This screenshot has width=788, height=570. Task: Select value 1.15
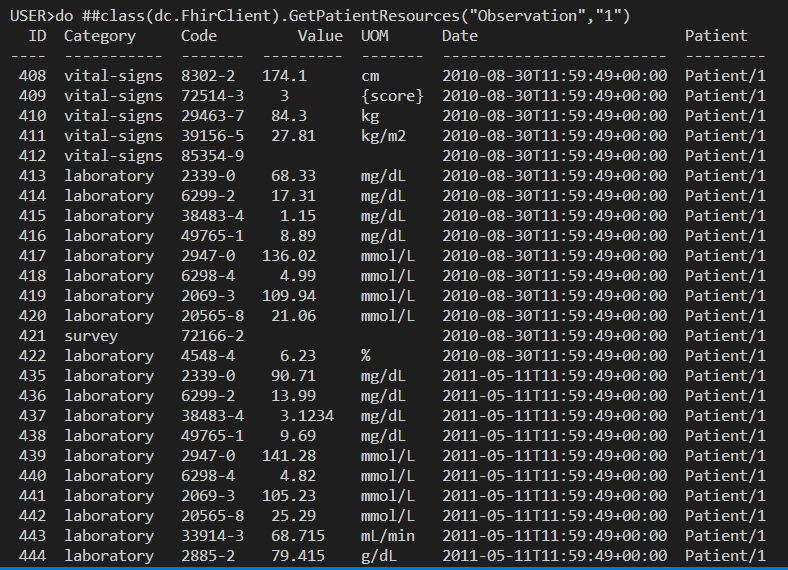click(x=298, y=216)
